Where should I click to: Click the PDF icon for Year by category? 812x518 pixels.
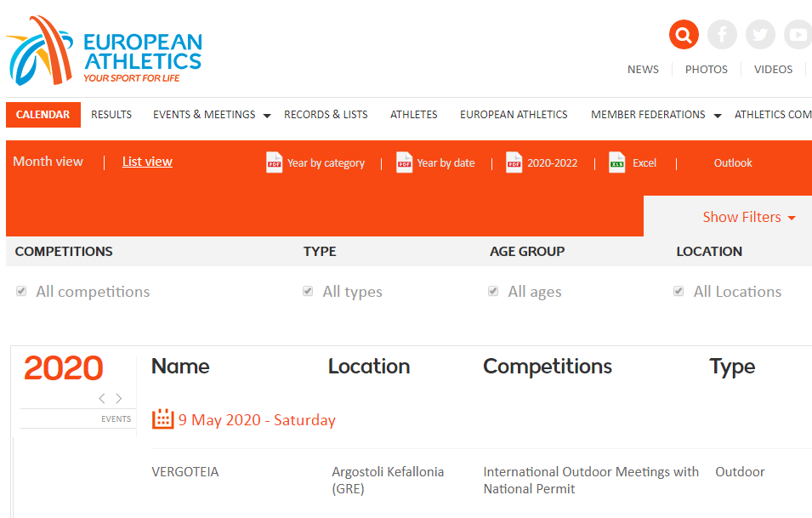click(x=274, y=162)
